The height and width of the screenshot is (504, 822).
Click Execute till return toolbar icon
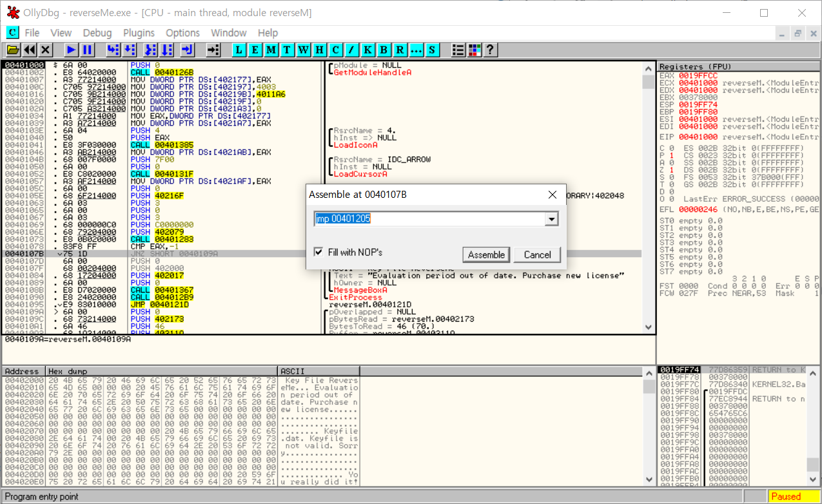[x=188, y=50]
